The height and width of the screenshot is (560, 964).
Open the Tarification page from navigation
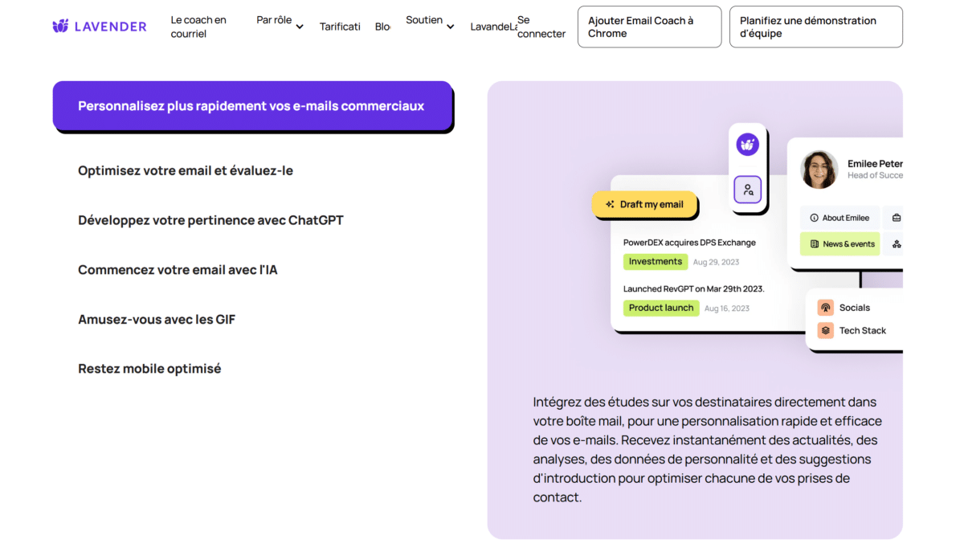340,27
